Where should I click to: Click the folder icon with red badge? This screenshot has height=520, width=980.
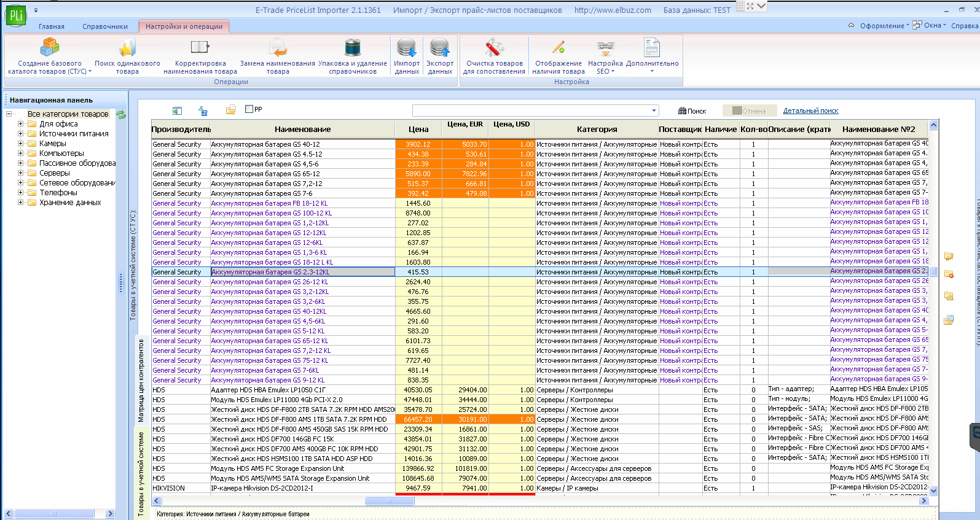[949, 274]
